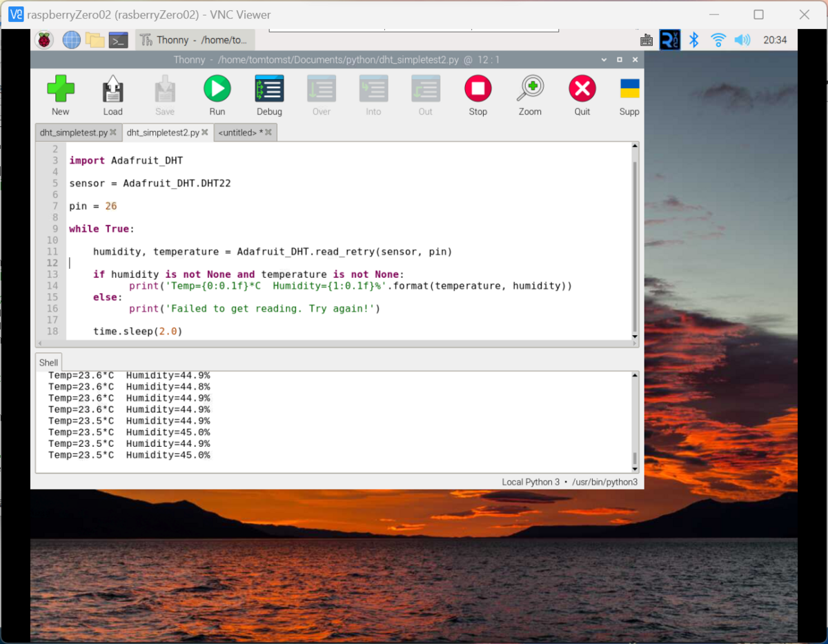828x644 pixels.
Task: Click the VNC Viewer logo icon
Action: coord(16,14)
